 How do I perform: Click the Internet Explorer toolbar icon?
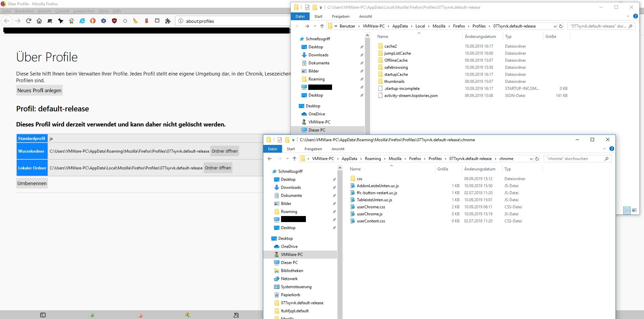pyautogui.click(x=82, y=21)
